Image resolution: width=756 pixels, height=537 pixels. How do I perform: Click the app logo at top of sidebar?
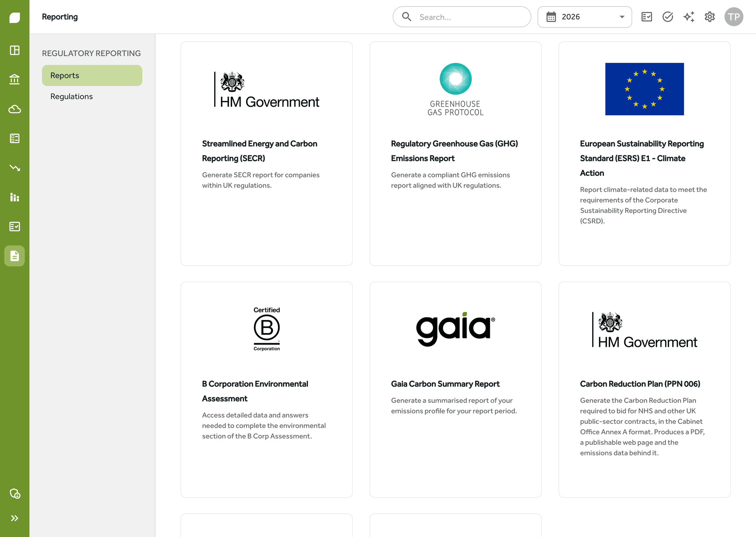15,17
